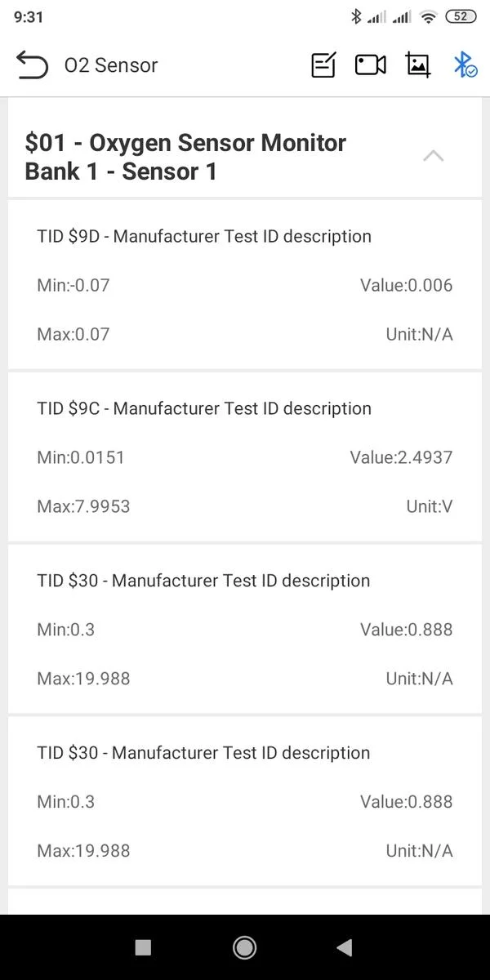Tap the back arrow icon

coord(32,65)
